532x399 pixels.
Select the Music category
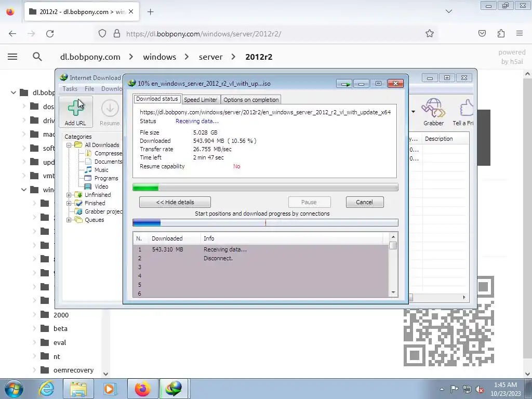pos(97,170)
